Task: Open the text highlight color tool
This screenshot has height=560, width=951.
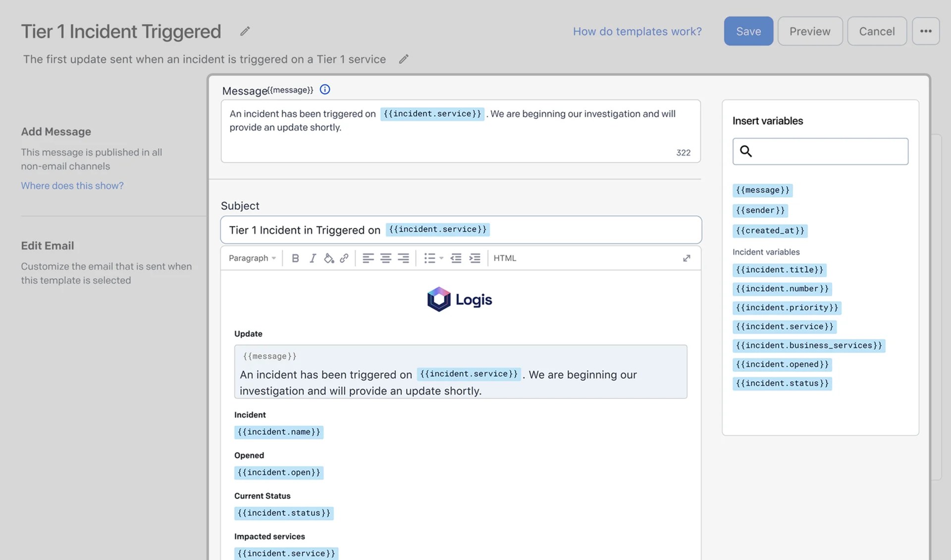Action: point(329,258)
